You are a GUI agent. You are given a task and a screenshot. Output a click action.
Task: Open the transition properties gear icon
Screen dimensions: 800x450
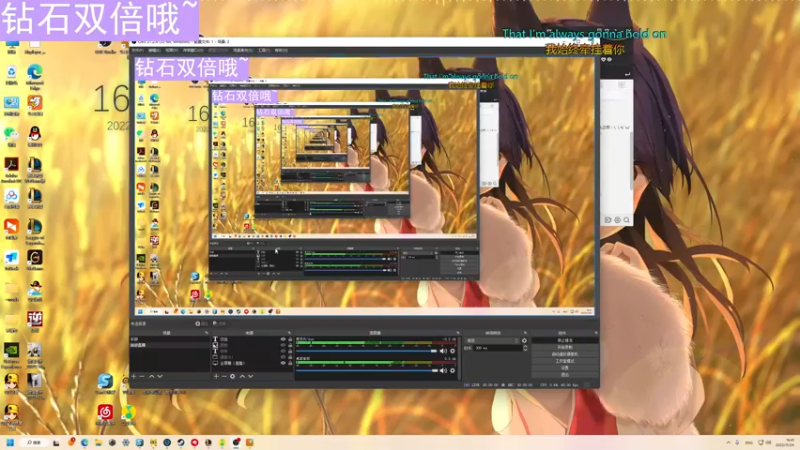[524, 340]
